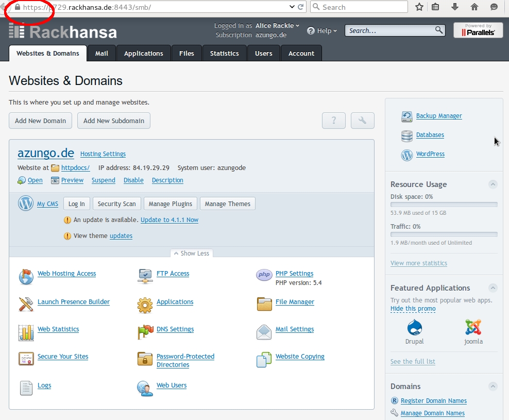Click the panel search magnifier icon
The width and height of the screenshot is (509, 420).
(x=439, y=30)
